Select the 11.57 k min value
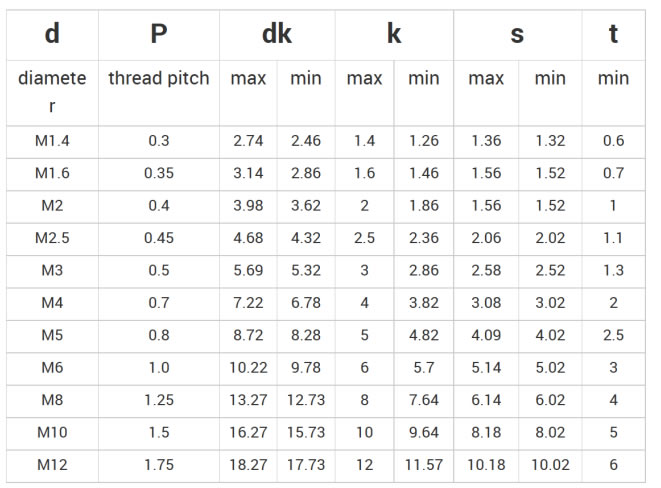This screenshot has width=661, height=488. (x=424, y=465)
